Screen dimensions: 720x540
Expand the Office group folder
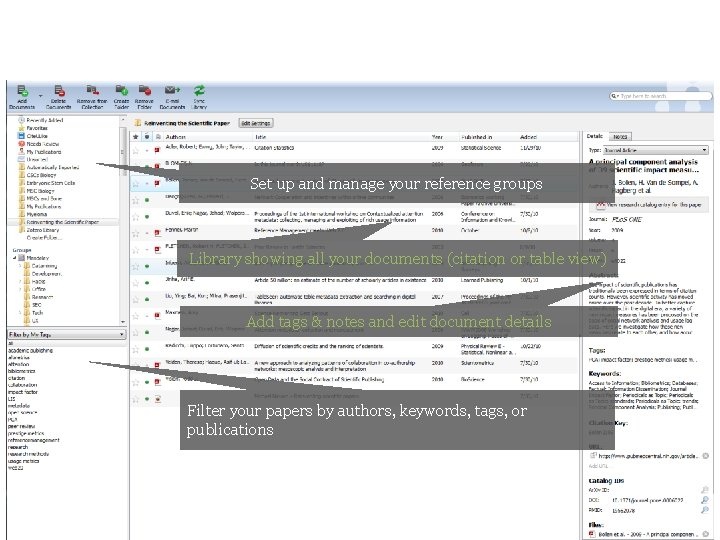pos(20,289)
